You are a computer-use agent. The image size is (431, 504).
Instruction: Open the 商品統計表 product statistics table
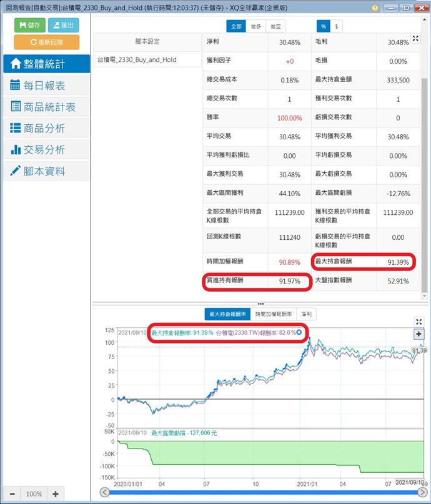[x=46, y=107]
